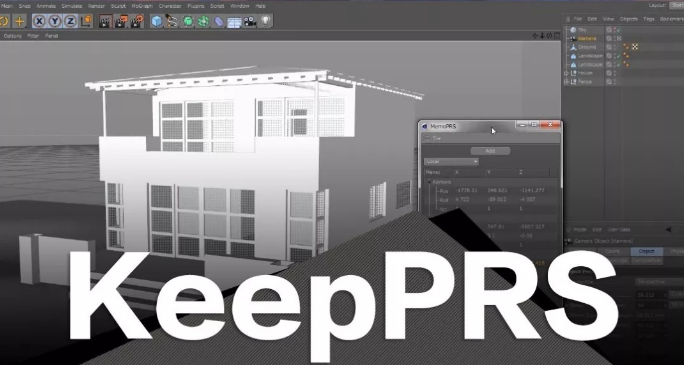The image size is (684, 365).
Task: Toggle the Z axis lock
Action: 71,21
